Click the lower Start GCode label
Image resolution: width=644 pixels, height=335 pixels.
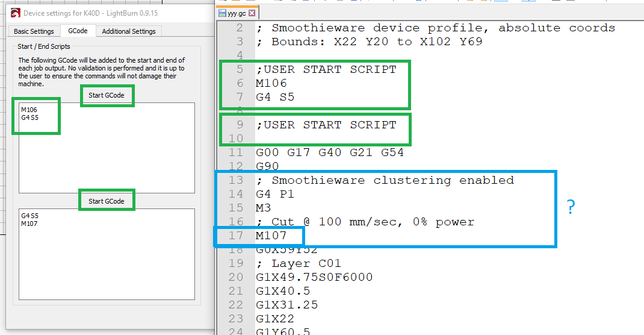[107, 201]
